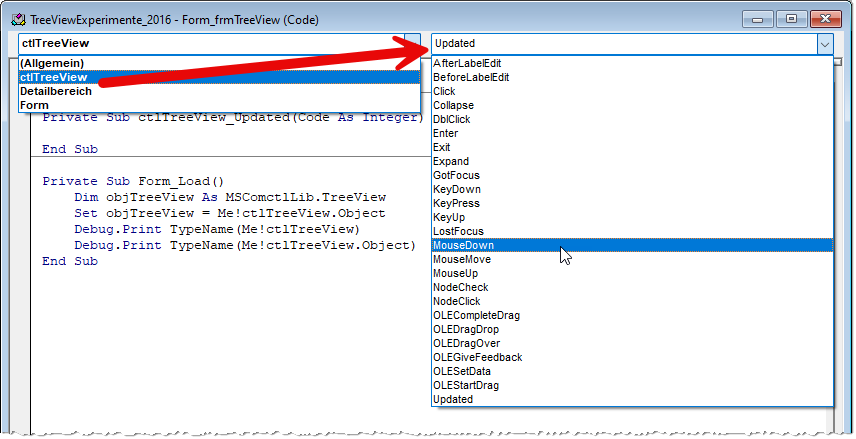
Task: Select KeyPress event entry
Action: (x=632, y=204)
